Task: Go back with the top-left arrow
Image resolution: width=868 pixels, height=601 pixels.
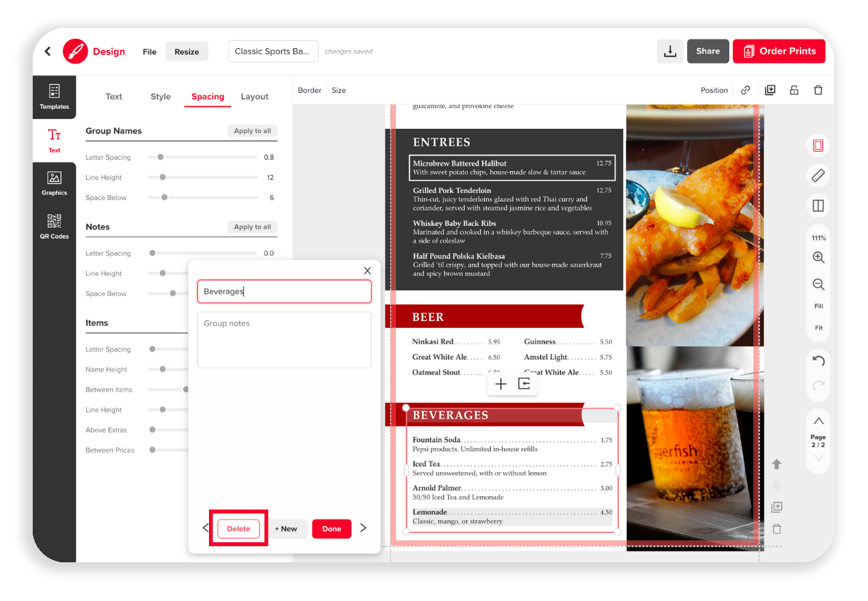Action: 47,51
